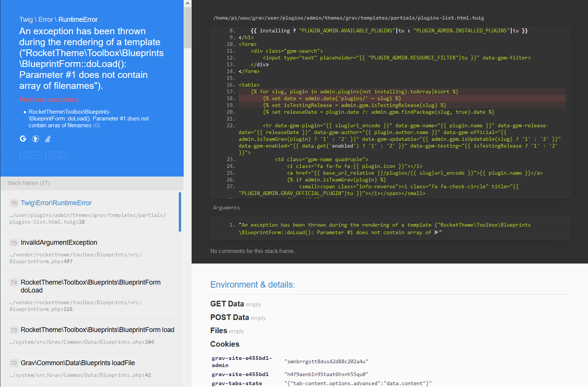Search the error on Google
588x387 pixels.
(x=23, y=139)
